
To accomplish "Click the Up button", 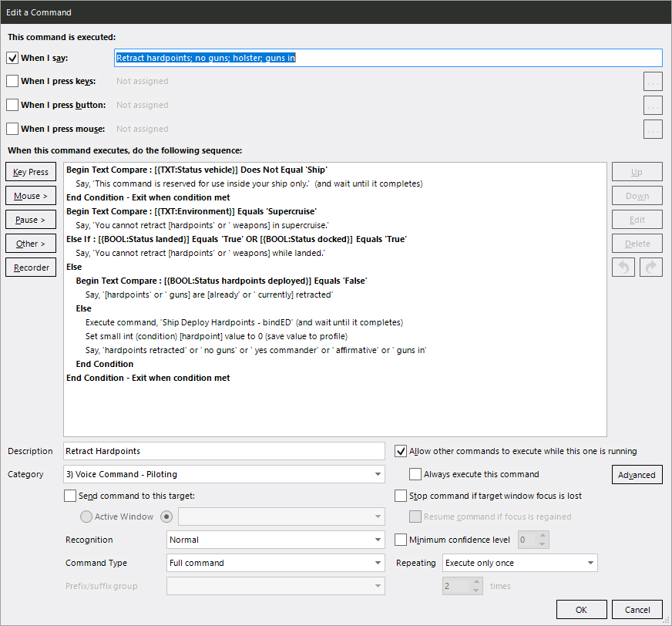I will click(x=637, y=172).
